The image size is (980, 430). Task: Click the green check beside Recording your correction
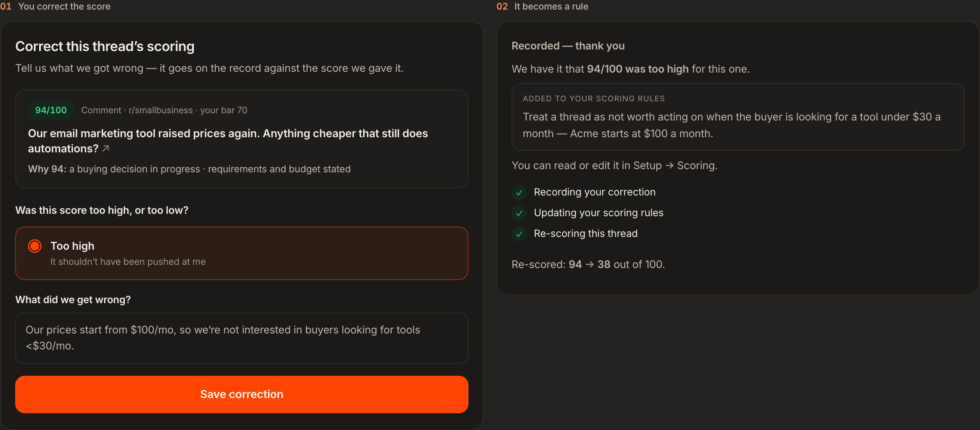pyautogui.click(x=519, y=193)
